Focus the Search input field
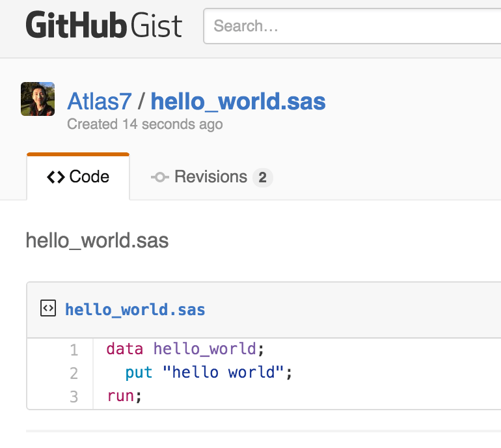The image size is (501, 448). pyautogui.click(x=351, y=26)
